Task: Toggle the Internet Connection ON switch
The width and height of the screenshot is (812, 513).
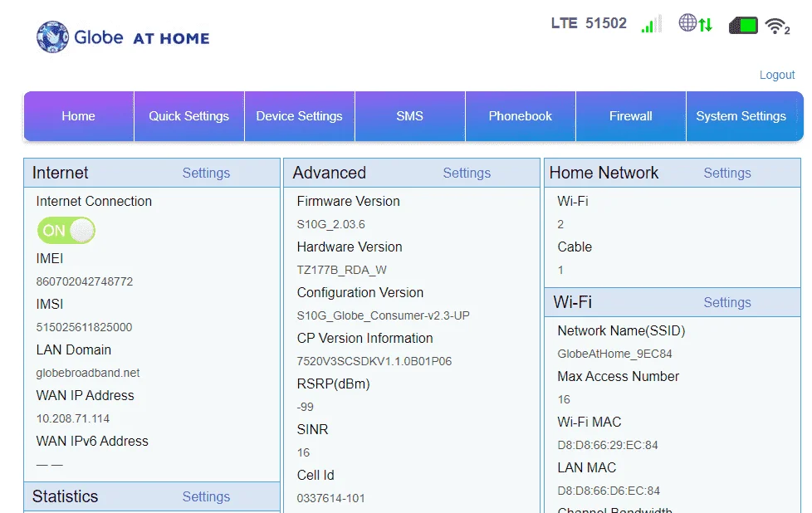Action: [x=66, y=231]
